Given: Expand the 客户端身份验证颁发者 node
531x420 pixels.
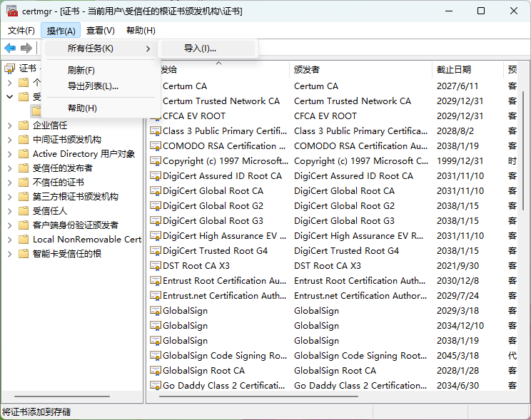Looking at the screenshot, I should [x=9, y=225].
